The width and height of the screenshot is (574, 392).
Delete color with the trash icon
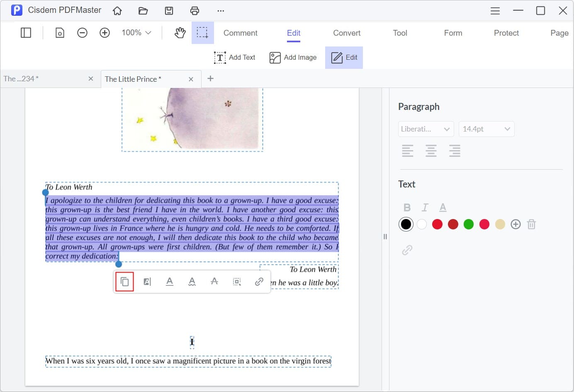pos(531,224)
